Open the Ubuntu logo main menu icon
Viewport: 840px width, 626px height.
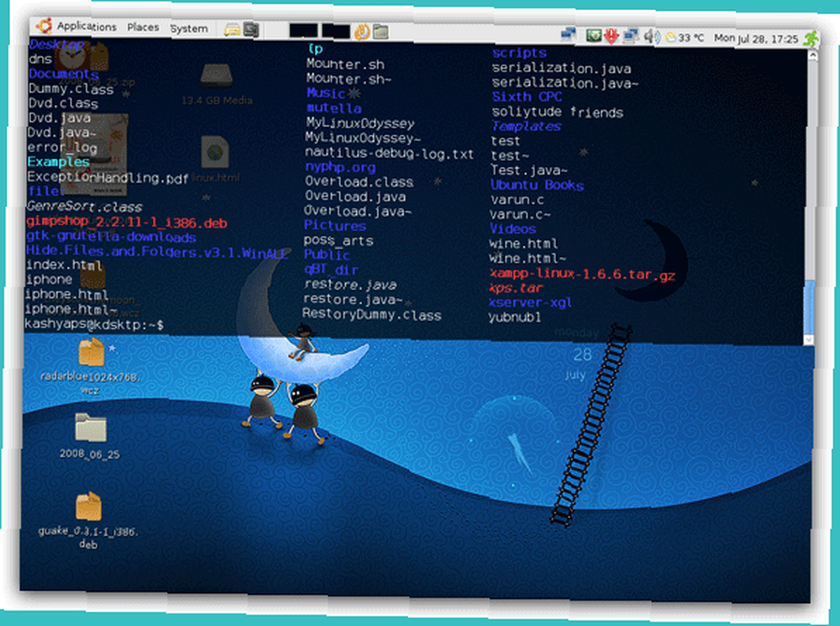(44, 25)
